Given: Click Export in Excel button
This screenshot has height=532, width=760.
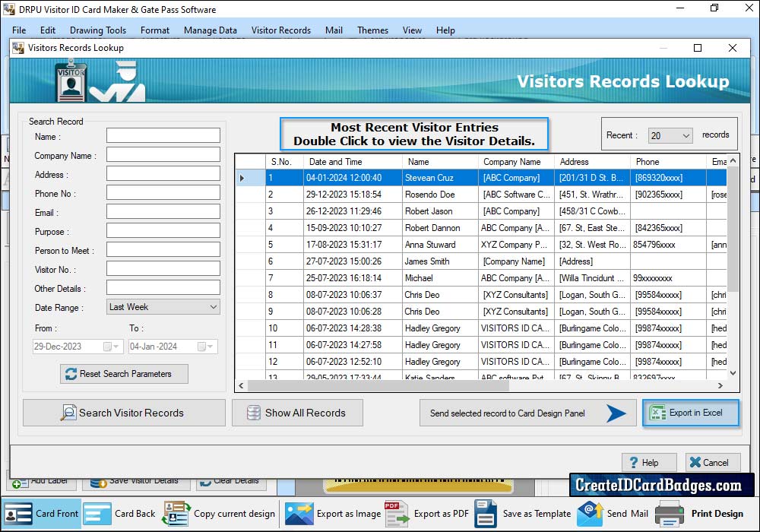Looking at the screenshot, I should point(691,413).
